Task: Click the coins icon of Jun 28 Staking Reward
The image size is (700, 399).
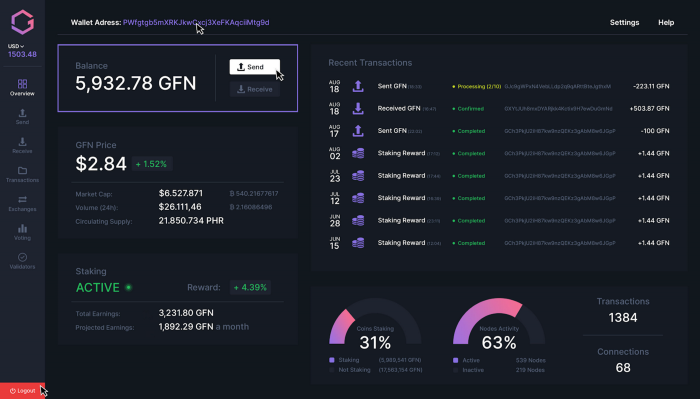Action: [358, 220]
